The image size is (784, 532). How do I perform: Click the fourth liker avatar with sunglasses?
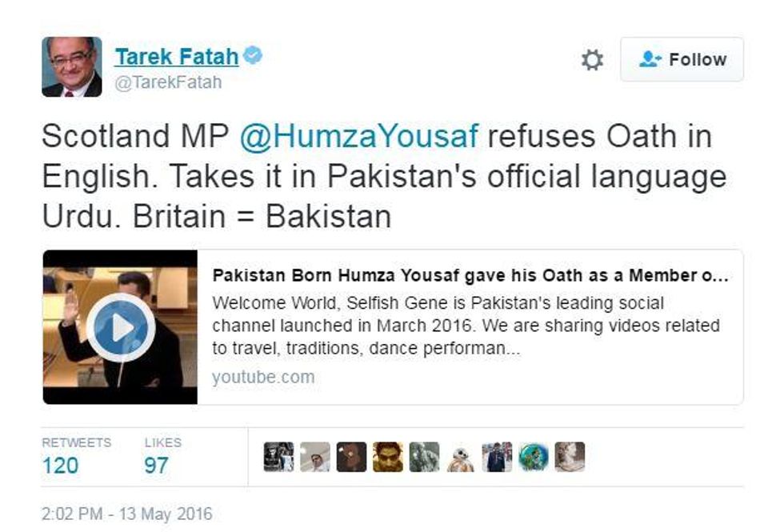pyautogui.click(x=388, y=457)
